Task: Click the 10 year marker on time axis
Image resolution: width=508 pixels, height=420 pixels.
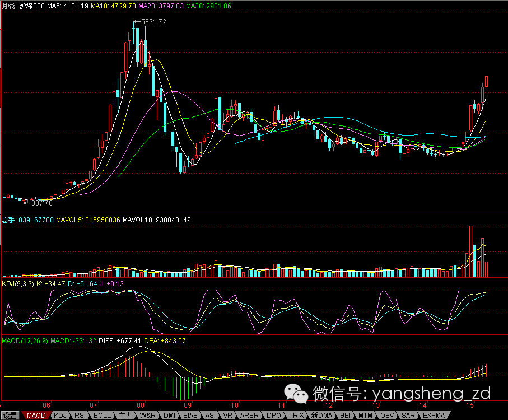Action: (x=235, y=405)
